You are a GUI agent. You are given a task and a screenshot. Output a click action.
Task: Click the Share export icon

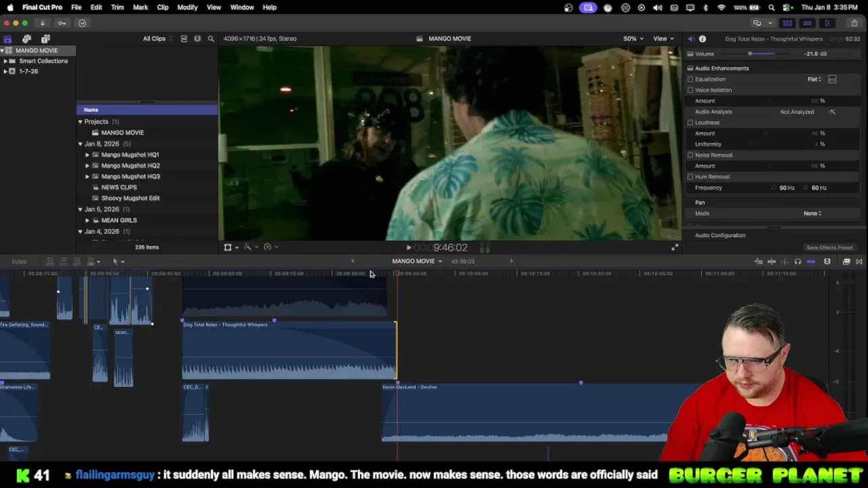coord(854,23)
